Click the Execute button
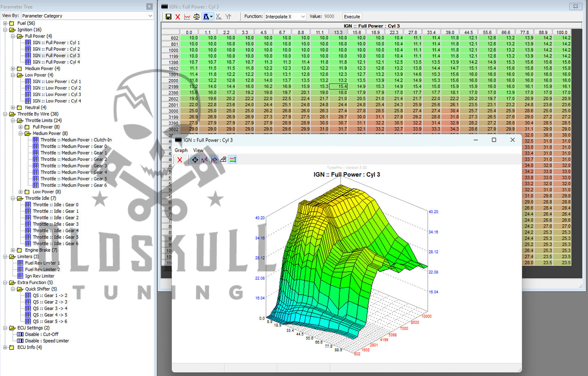588x376 pixels. [x=352, y=17]
